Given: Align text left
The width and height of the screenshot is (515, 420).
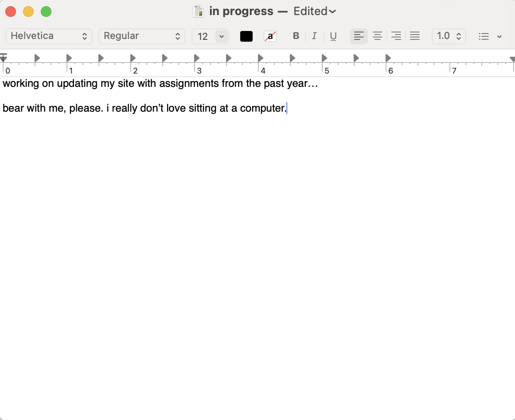Looking at the screenshot, I should pyautogui.click(x=359, y=36).
